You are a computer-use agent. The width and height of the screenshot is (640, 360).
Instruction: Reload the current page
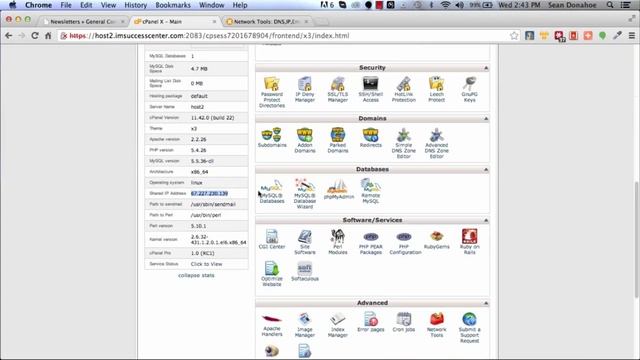(35, 36)
